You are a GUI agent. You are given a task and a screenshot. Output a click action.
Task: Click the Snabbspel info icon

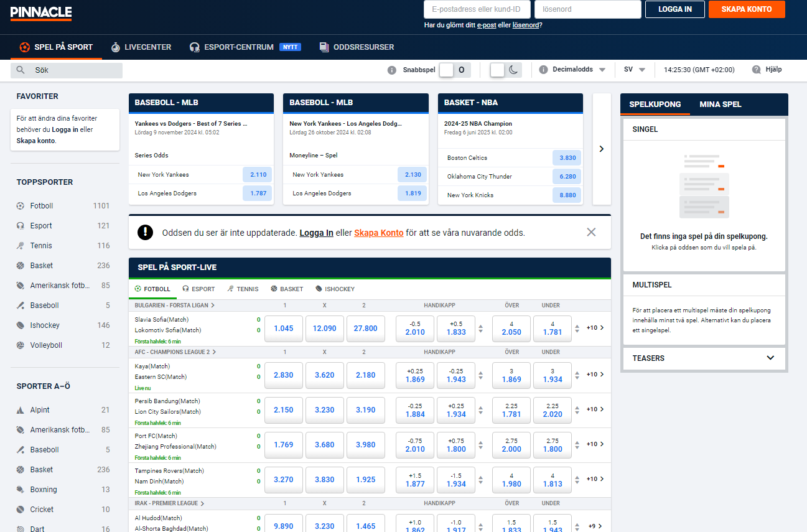(392, 70)
